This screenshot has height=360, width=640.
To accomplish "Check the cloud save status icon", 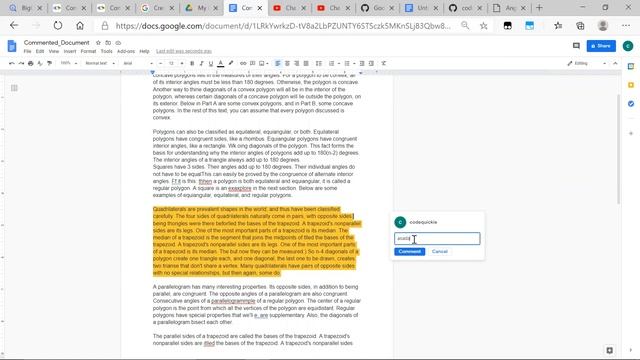I will 118,42.
